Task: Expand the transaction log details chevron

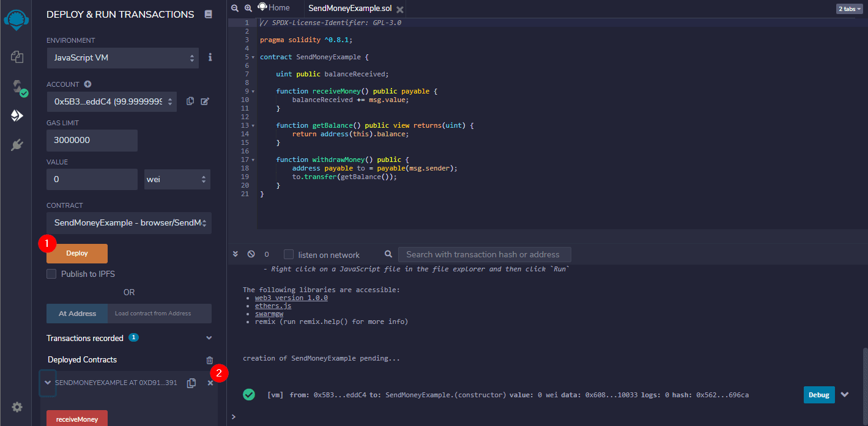Action: [845, 395]
